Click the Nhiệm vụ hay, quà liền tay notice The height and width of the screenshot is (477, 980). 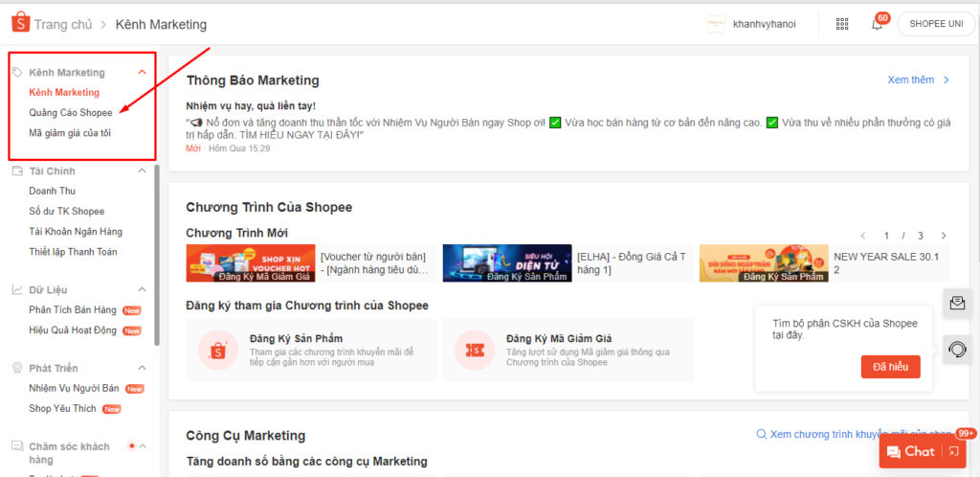coord(251,106)
